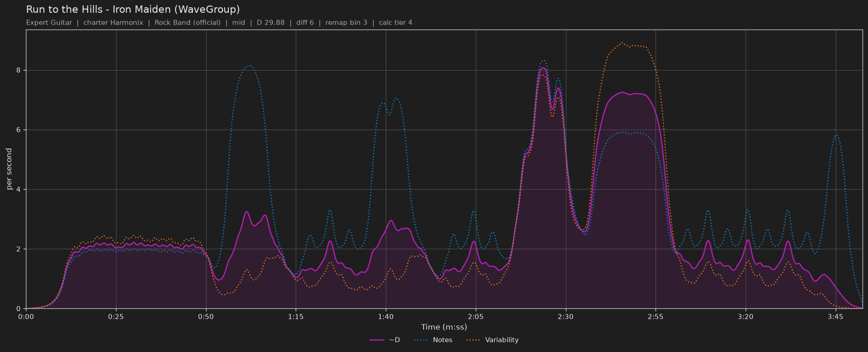The height and width of the screenshot is (352, 868).
Task: Click 'remap bin 3' in the subtitle
Action: 346,23
